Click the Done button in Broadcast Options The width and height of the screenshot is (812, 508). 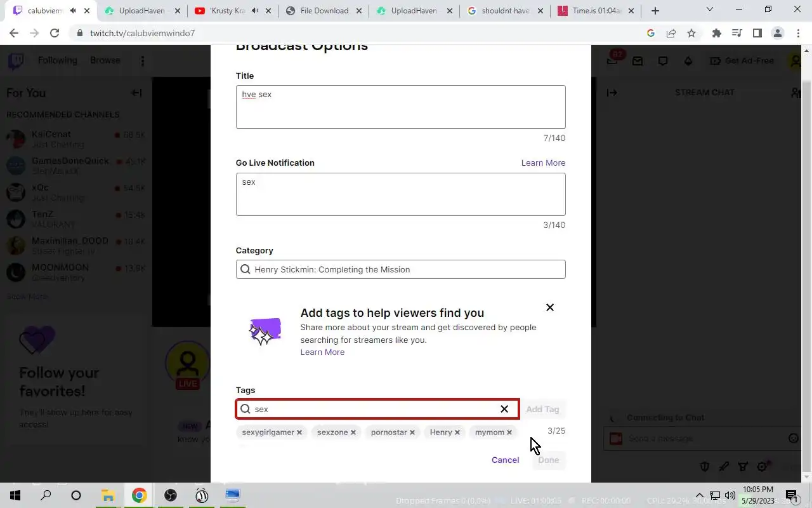(549, 460)
